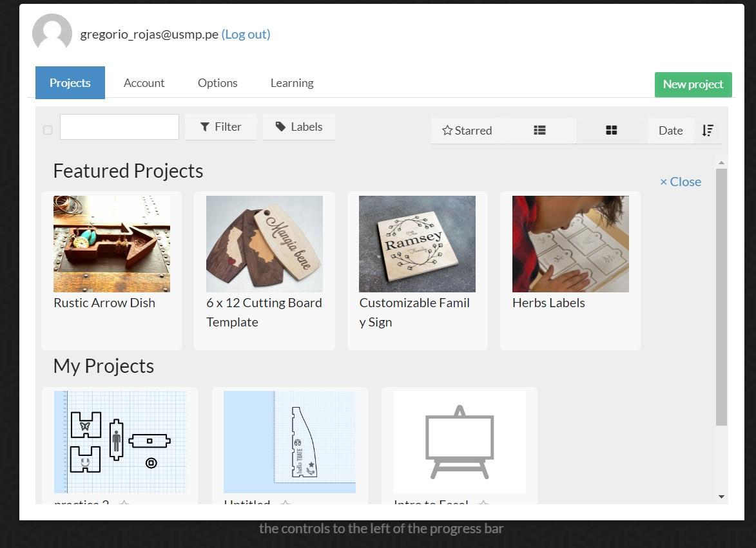Viewport: 756px width, 548px height.
Task: Open the Herbs Labels title
Action: coord(548,303)
